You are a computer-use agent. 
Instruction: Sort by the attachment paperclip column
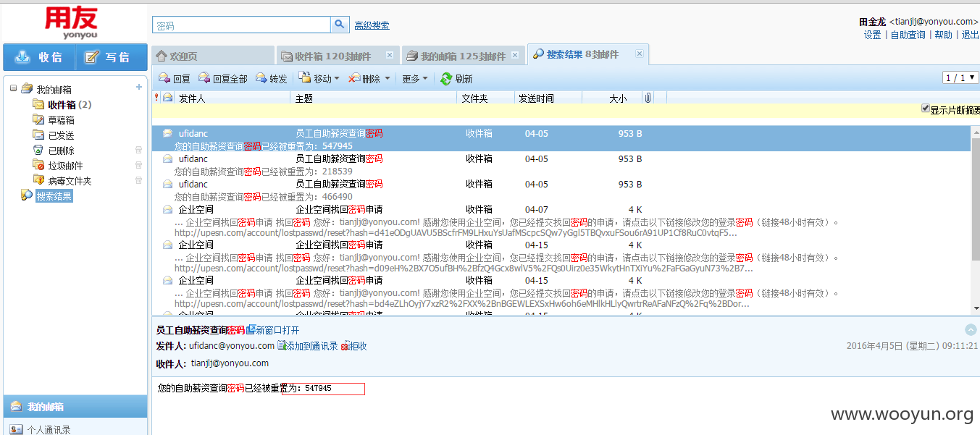(648, 98)
